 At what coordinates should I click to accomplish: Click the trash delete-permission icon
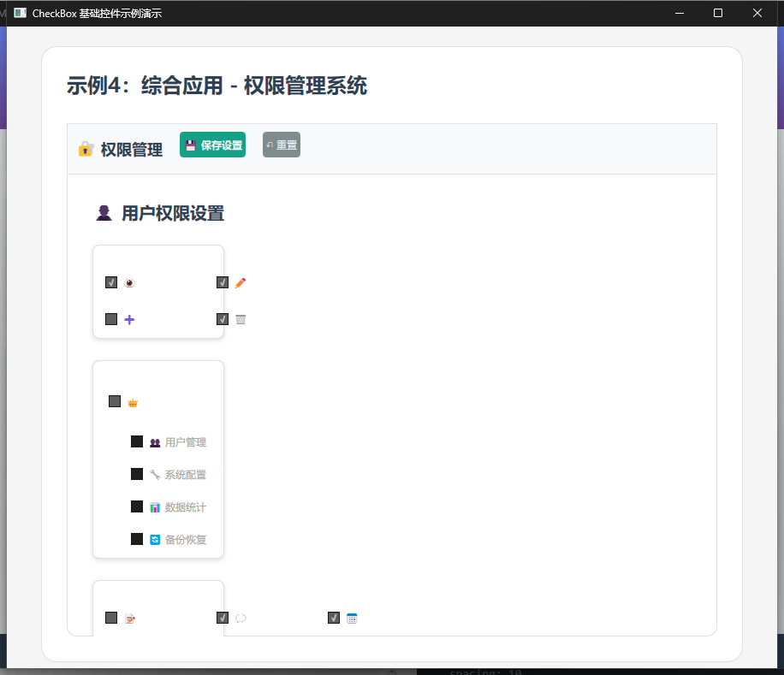click(240, 318)
